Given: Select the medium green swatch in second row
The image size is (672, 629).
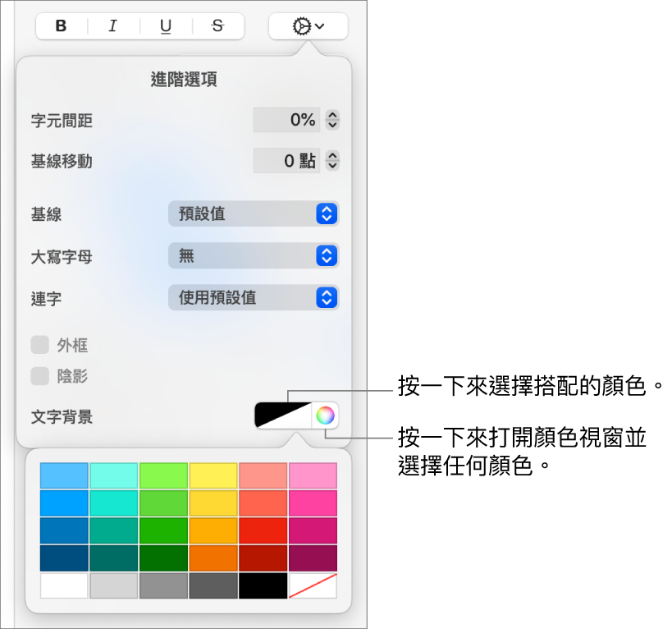Looking at the screenshot, I should (164, 503).
